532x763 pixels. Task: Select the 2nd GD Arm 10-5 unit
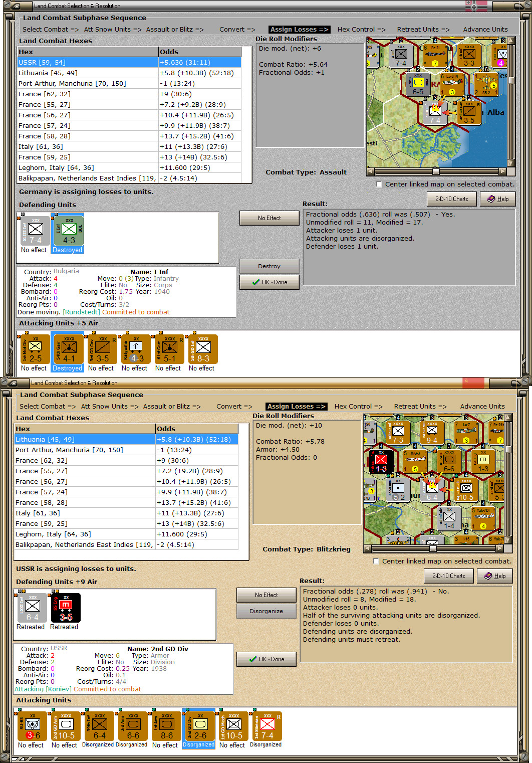(x=66, y=726)
